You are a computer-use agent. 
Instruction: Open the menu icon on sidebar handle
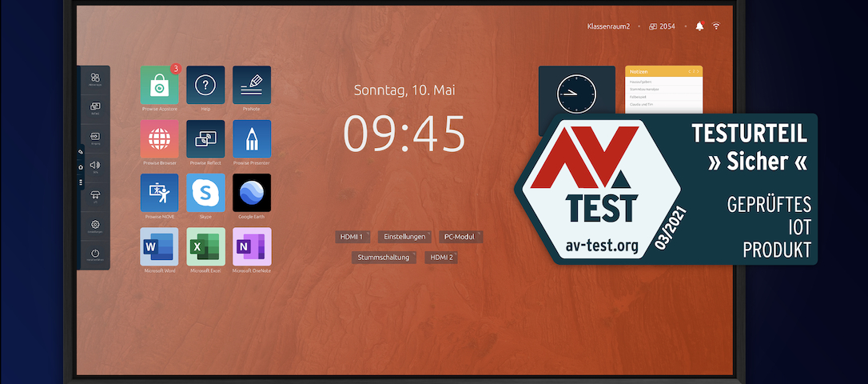click(80, 182)
